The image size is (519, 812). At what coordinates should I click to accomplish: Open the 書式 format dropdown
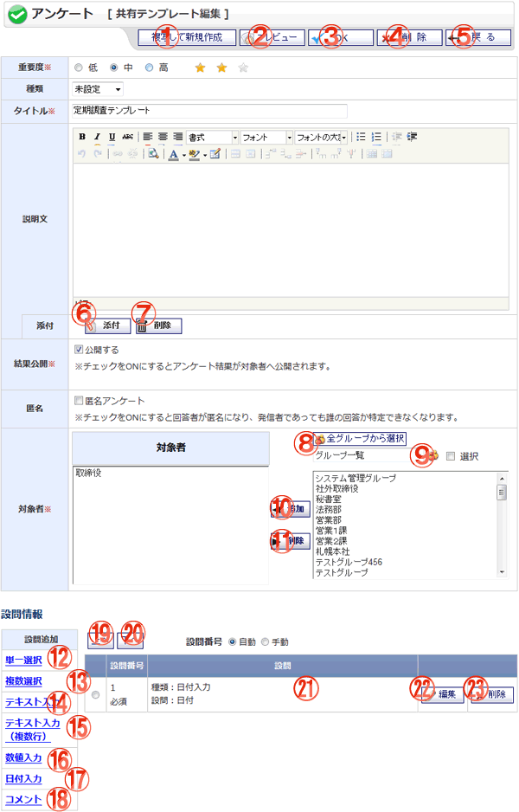(212, 138)
